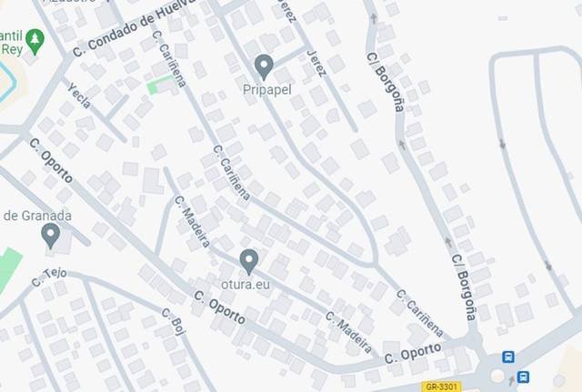Click the 'Rey' park label text

point(12,49)
